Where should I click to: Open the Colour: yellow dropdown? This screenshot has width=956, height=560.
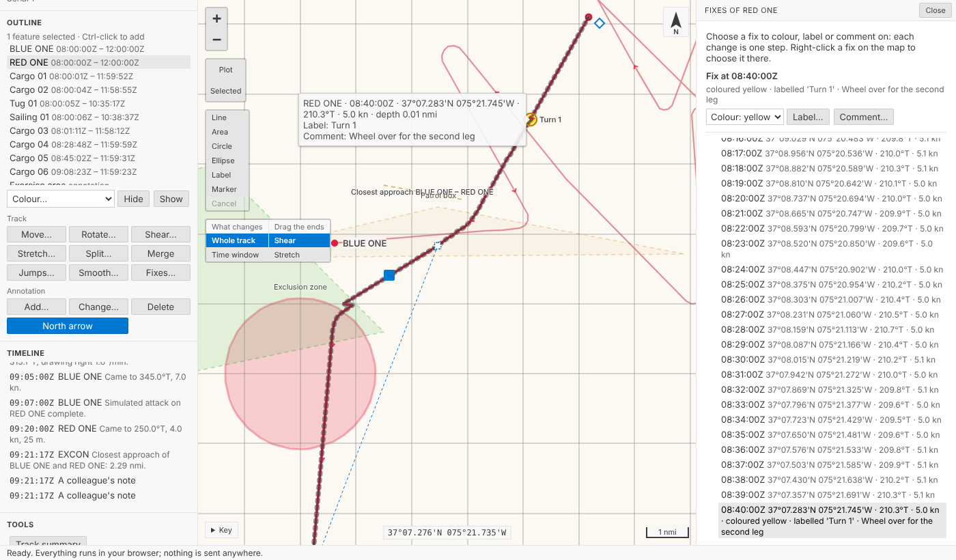point(744,117)
